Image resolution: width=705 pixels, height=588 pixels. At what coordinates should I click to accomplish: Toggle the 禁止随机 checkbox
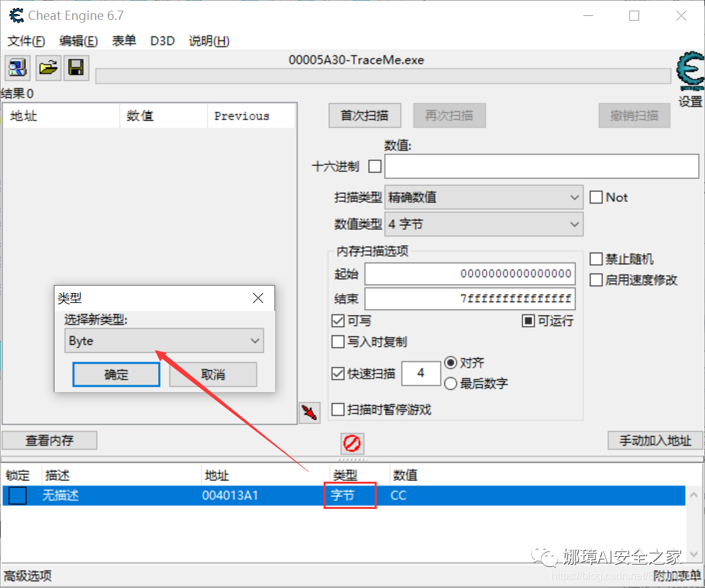tap(596, 259)
